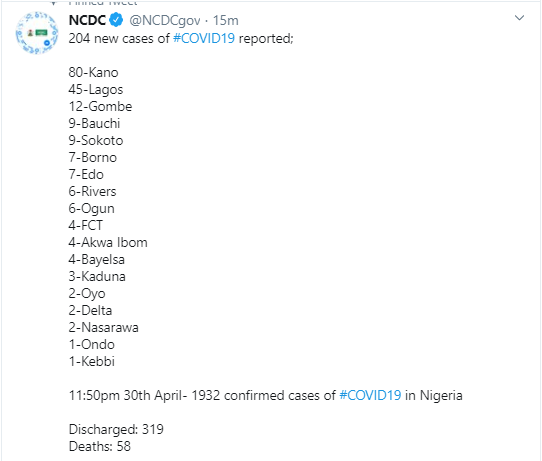Image resolution: width=542 pixels, height=461 pixels.
Task: Click the 45-Lagos line
Action: click(x=96, y=90)
